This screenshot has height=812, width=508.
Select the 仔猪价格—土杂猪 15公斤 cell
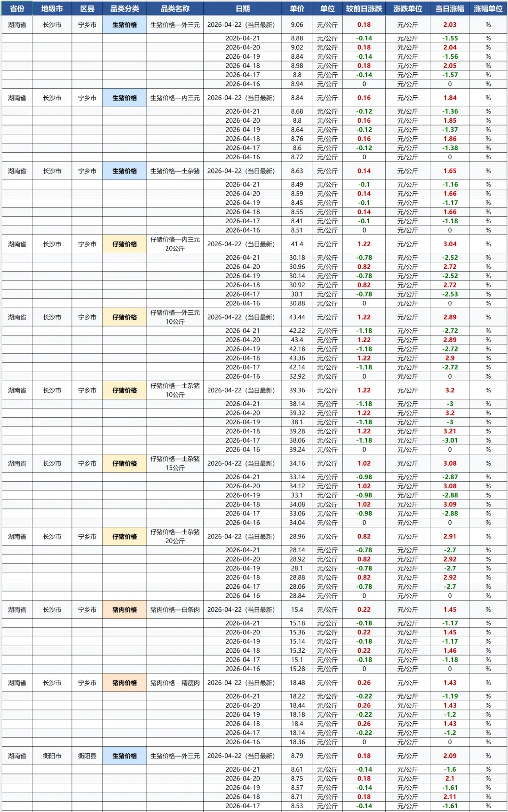[x=175, y=463]
